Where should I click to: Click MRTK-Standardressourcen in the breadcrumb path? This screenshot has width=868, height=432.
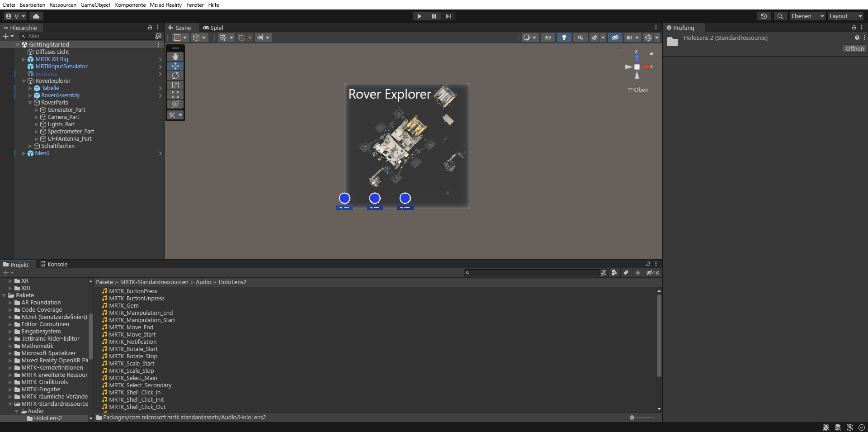pyautogui.click(x=154, y=282)
